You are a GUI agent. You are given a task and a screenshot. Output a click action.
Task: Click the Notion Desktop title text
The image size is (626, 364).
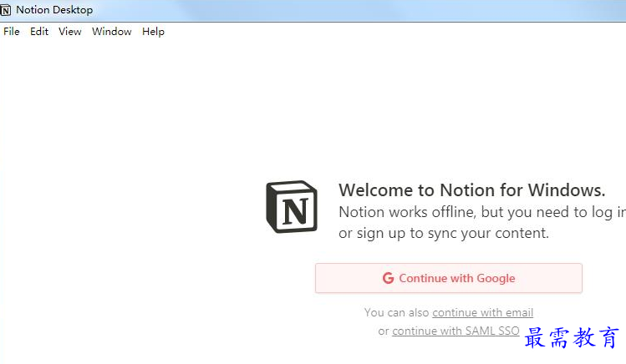[x=54, y=10]
